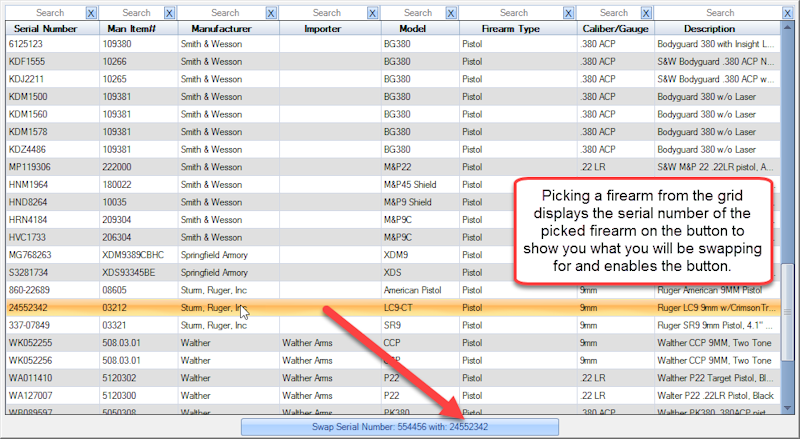This screenshot has height=439, width=800.
Task: Click the grid scrollbar up arrow
Action: (x=787, y=28)
